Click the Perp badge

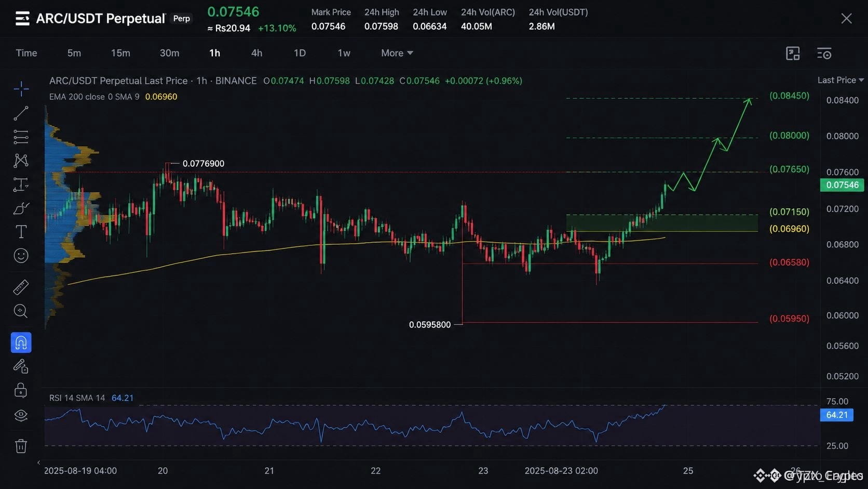(x=182, y=19)
